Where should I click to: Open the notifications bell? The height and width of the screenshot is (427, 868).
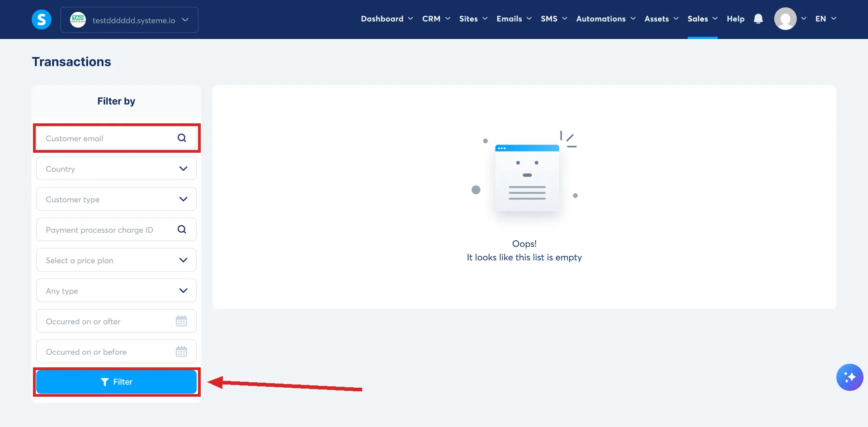click(758, 19)
